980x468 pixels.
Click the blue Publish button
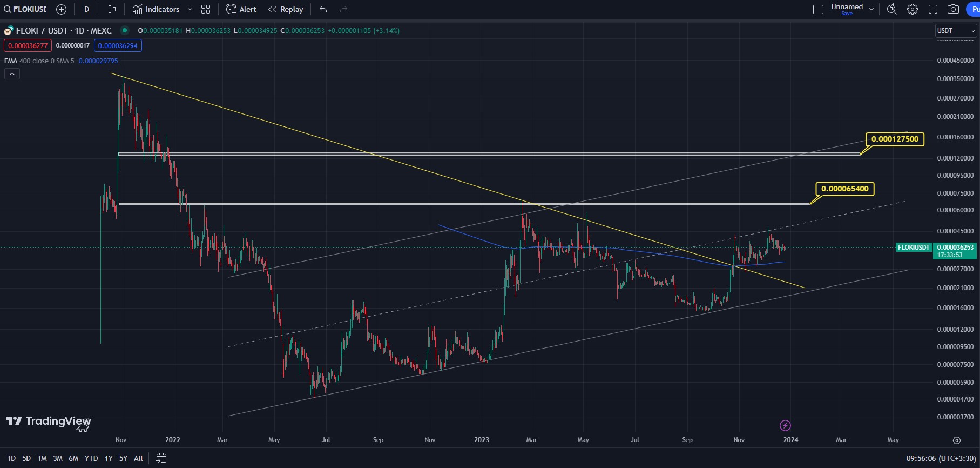click(973, 9)
